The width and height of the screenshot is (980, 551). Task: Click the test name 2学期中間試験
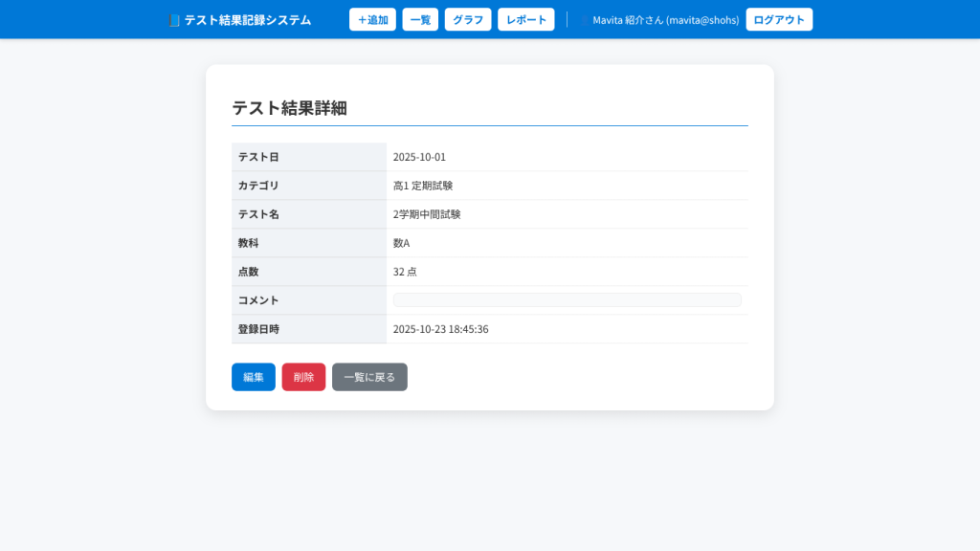pos(427,214)
